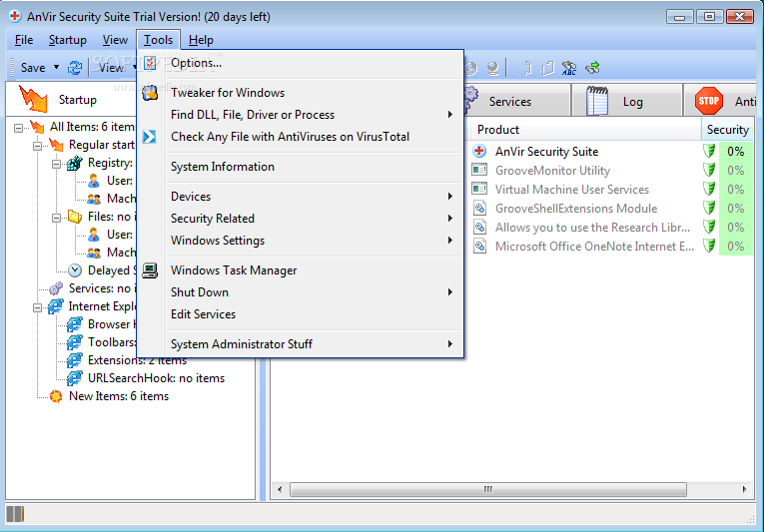Click the find-text binoculars ABC icon
The width and height of the screenshot is (764, 532).
click(x=568, y=68)
